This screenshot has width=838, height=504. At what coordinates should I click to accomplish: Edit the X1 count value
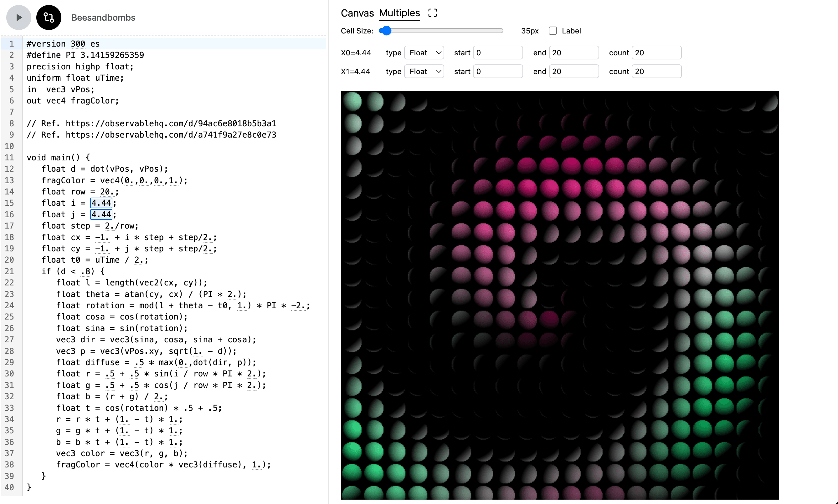[656, 71]
